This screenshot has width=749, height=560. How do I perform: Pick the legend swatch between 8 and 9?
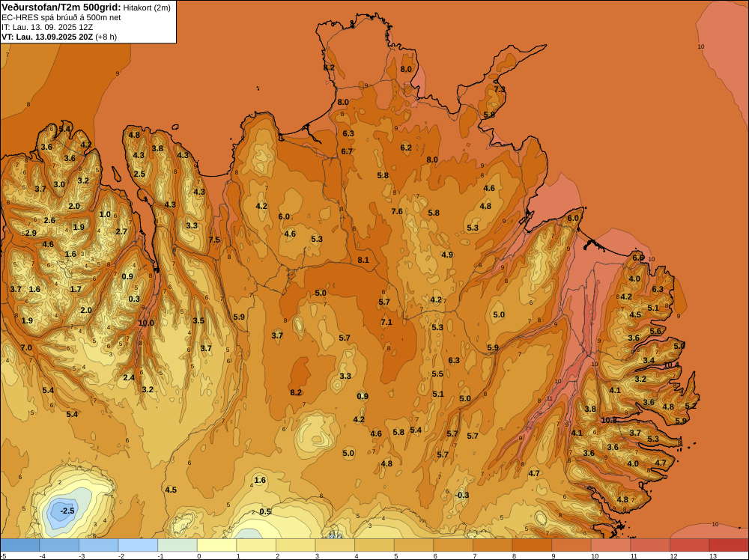point(532,545)
